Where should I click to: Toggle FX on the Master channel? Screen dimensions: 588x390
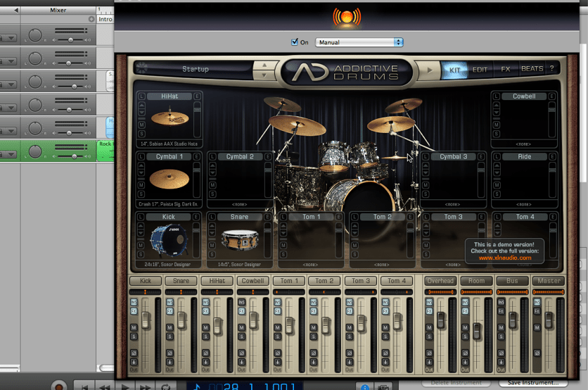coord(537,310)
